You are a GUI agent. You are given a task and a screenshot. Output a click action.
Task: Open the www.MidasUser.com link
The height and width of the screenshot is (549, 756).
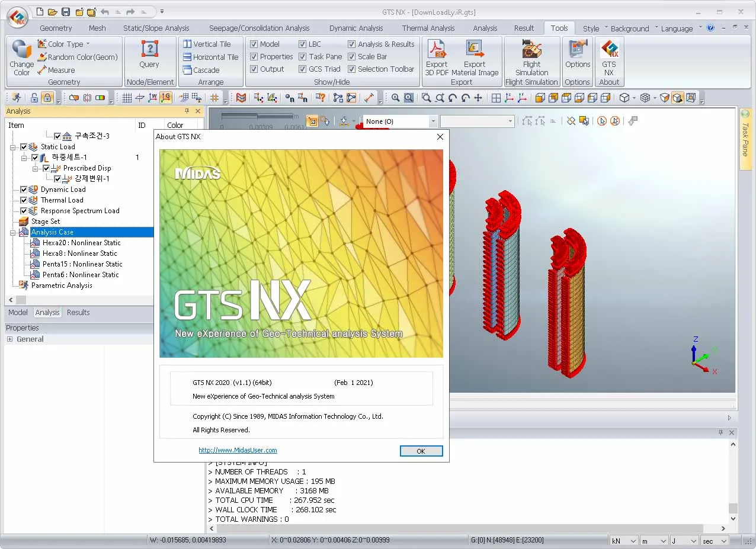[x=238, y=450]
